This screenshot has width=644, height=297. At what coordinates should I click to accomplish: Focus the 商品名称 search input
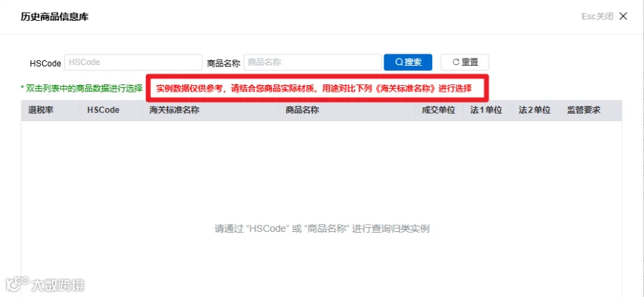point(313,62)
